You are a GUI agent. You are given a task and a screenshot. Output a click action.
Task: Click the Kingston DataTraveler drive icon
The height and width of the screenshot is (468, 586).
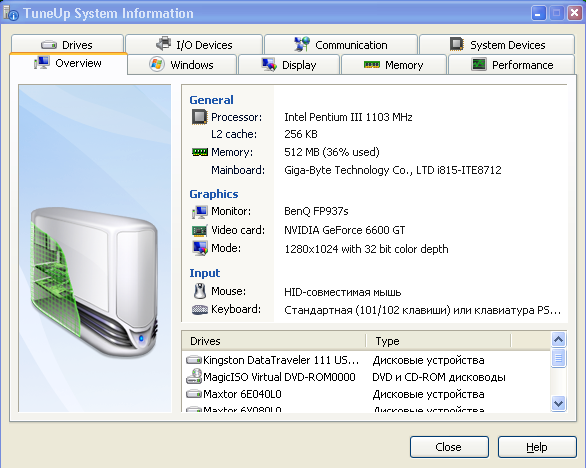[194, 360]
